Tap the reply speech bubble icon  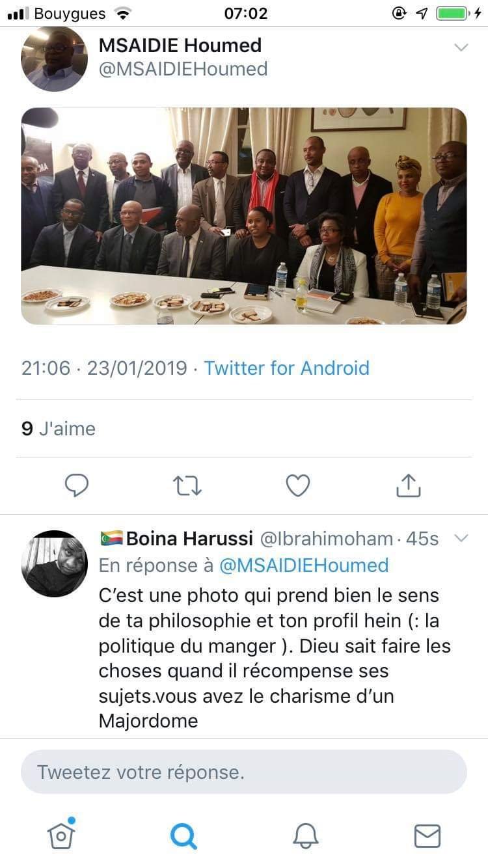77,485
